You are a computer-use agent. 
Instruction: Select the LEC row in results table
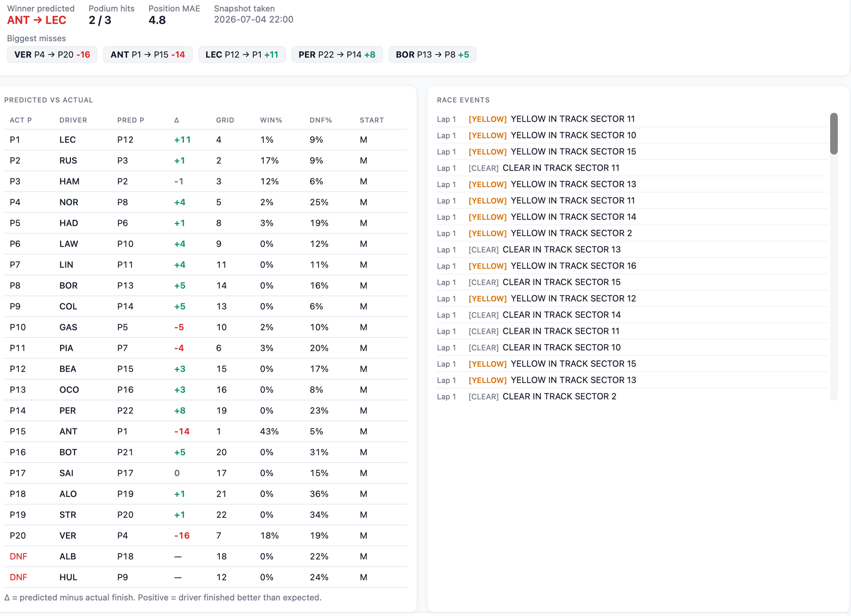(206, 140)
